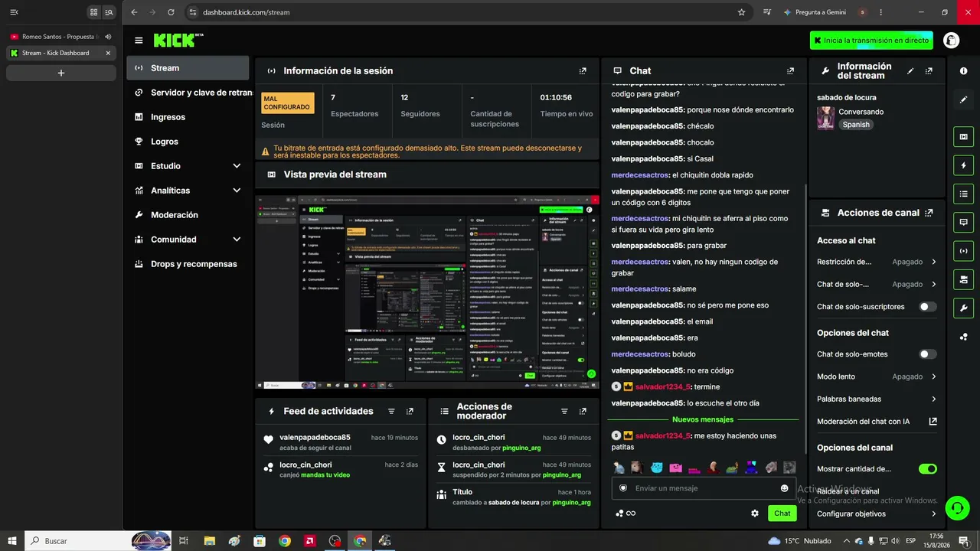Open Restricción de... options
This screenshot has height=551, width=980.
point(877,262)
